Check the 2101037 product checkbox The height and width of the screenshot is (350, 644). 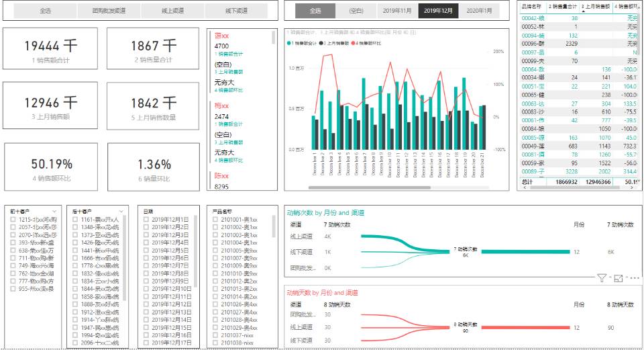(215, 335)
